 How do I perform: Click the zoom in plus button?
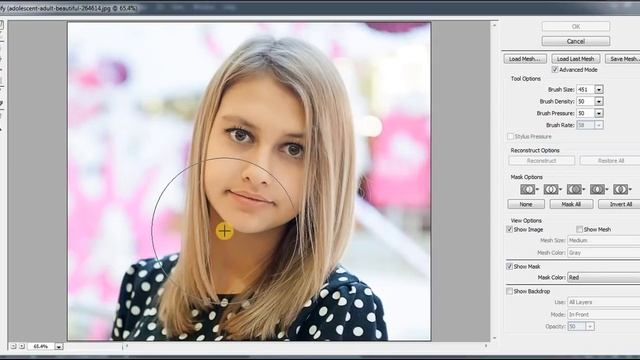coord(22,346)
